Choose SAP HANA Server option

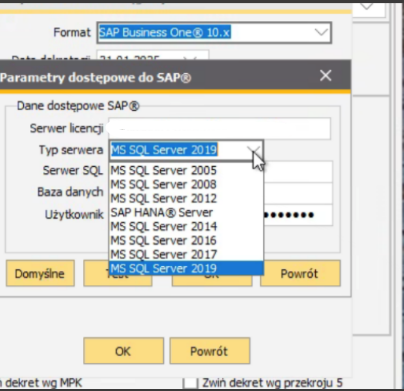click(x=186, y=212)
